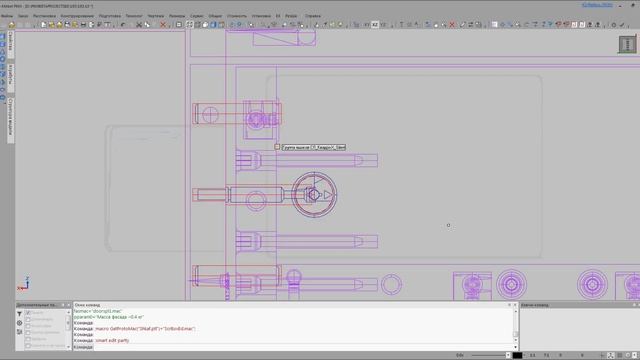Select the 'smart edit party' command line
The image size is (640, 360).
tap(112, 340)
